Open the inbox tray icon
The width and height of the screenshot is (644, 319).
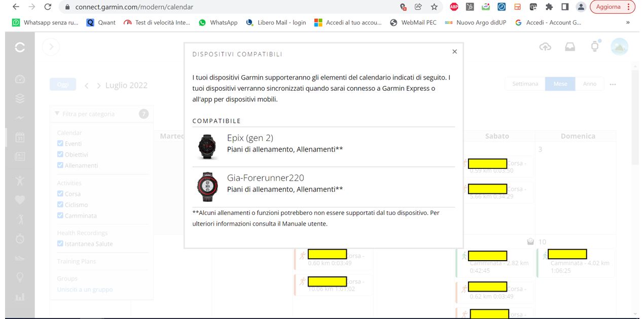[x=570, y=47]
